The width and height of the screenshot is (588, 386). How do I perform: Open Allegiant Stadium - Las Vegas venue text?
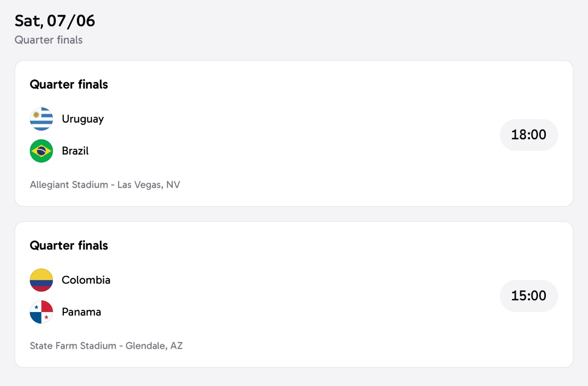(105, 185)
